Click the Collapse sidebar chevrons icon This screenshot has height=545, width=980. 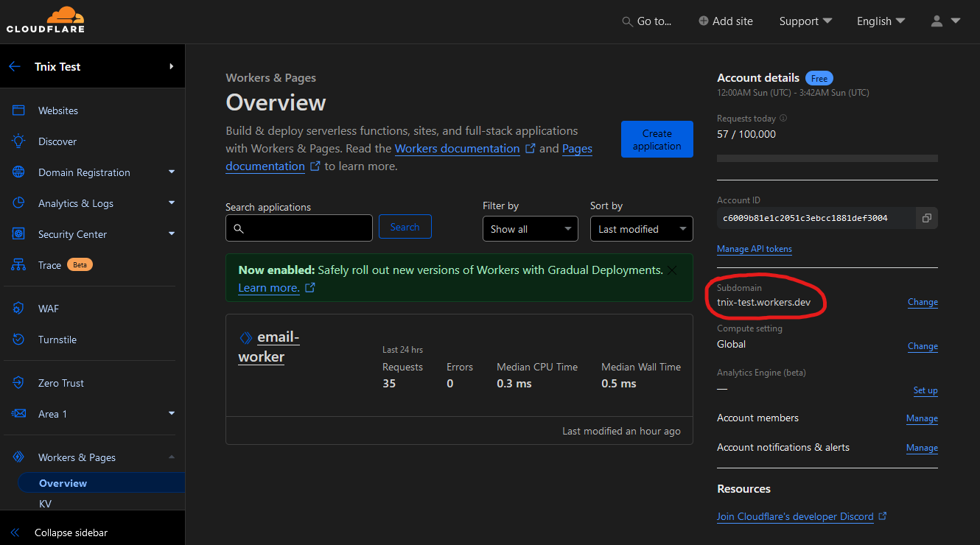15,532
